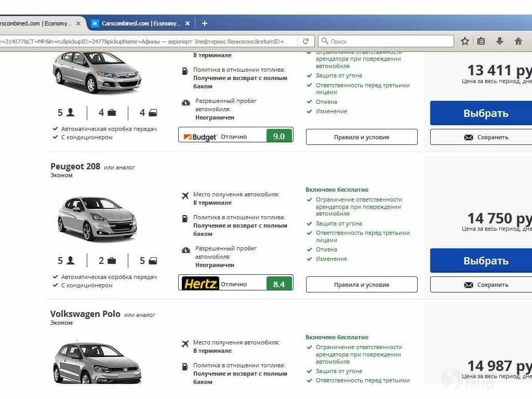Click the Volkswagen Polo title
The width and height of the screenshot is (532, 399).
tap(85, 314)
